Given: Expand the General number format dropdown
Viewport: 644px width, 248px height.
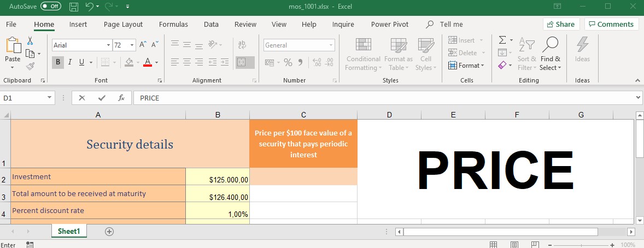Looking at the screenshot, I should tap(331, 45).
